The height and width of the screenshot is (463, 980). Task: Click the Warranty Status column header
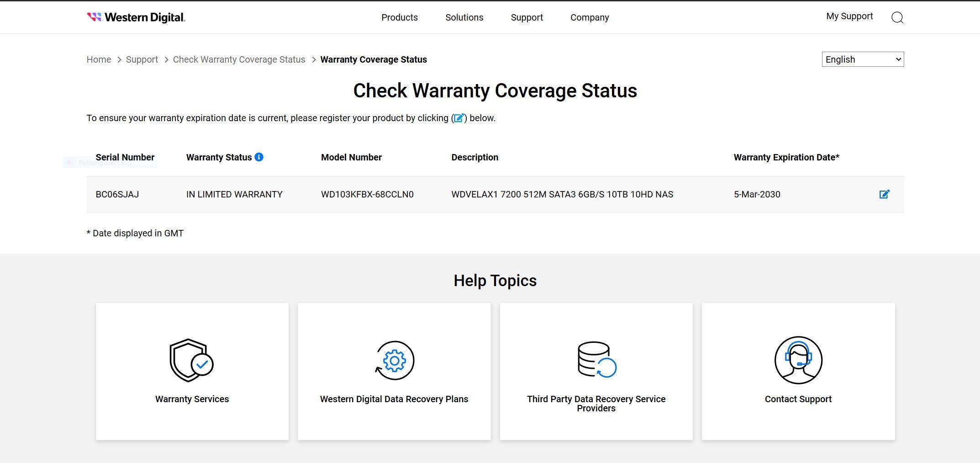click(219, 157)
